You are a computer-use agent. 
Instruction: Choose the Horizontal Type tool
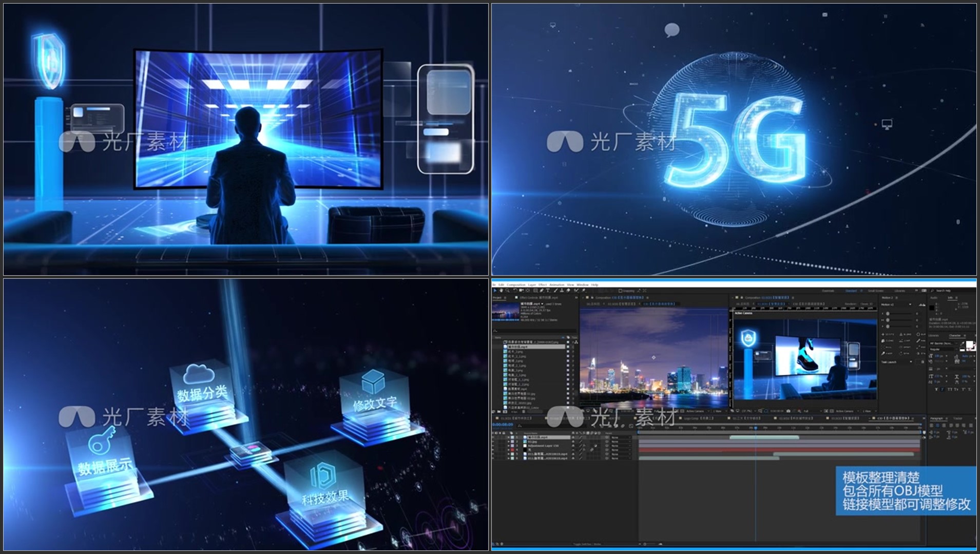tap(548, 291)
